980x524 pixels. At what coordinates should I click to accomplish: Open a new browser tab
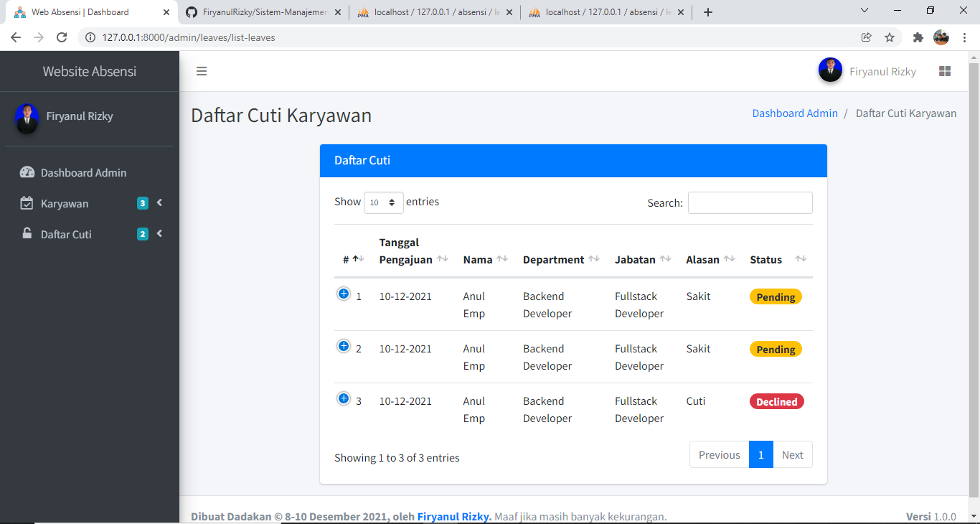pyautogui.click(x=708, y=12)
